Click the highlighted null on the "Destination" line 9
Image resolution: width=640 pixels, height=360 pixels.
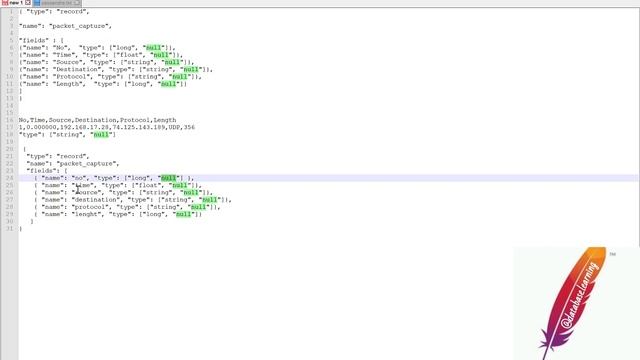[x=191, y=69]
